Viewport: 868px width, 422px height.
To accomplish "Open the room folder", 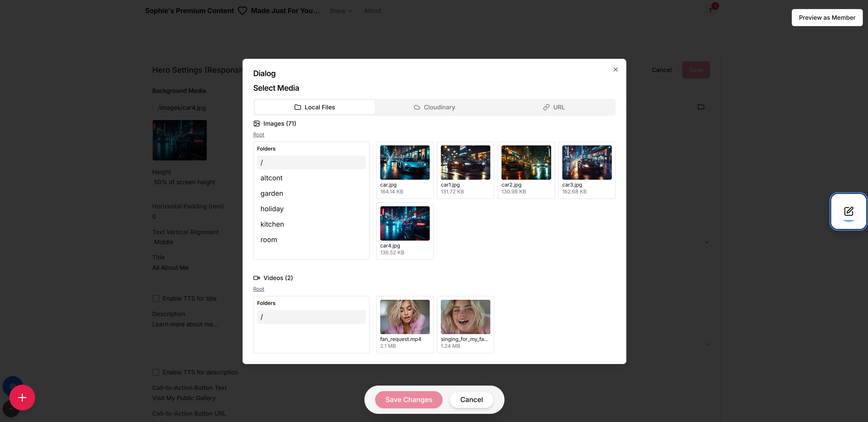I will click(x=311, y=240).
